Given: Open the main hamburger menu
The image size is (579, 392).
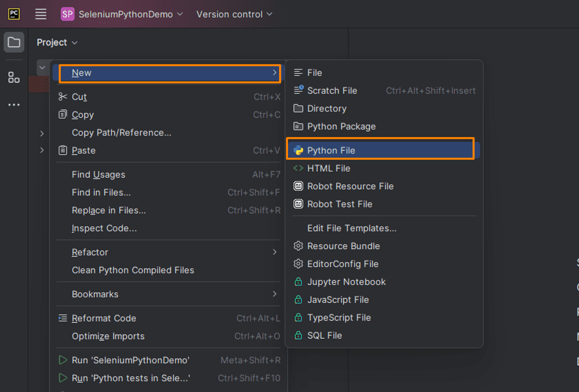Looking at the screenshot, I should point(41,14).
